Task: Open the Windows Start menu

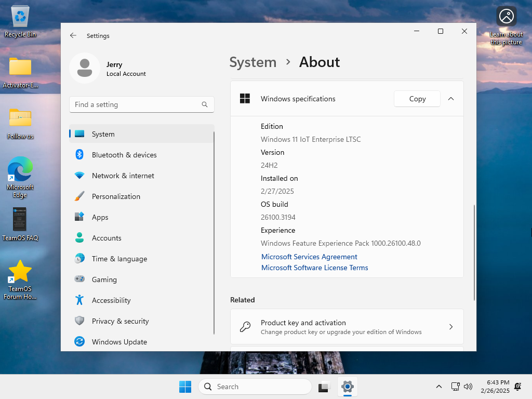Action: 185,387
